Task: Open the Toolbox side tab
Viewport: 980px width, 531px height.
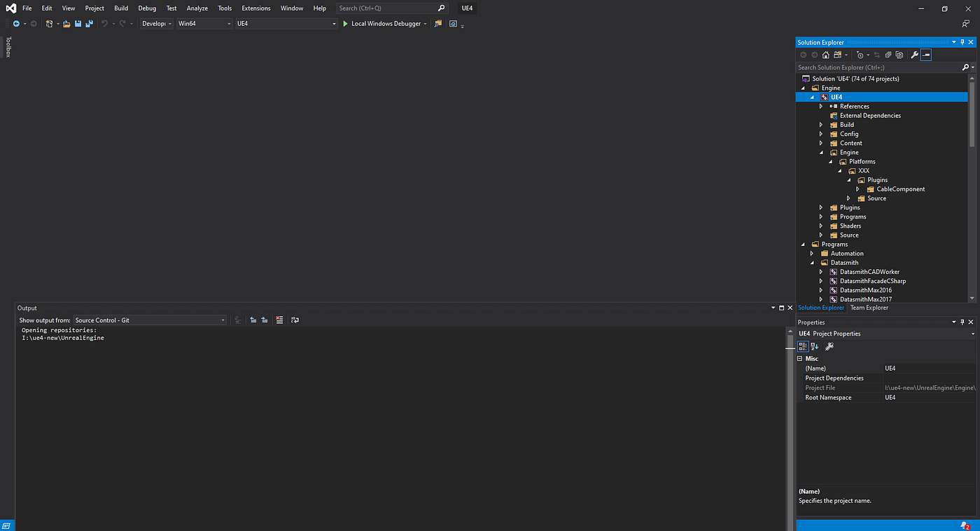Action: pyautogui.click(x=8, y=47)
